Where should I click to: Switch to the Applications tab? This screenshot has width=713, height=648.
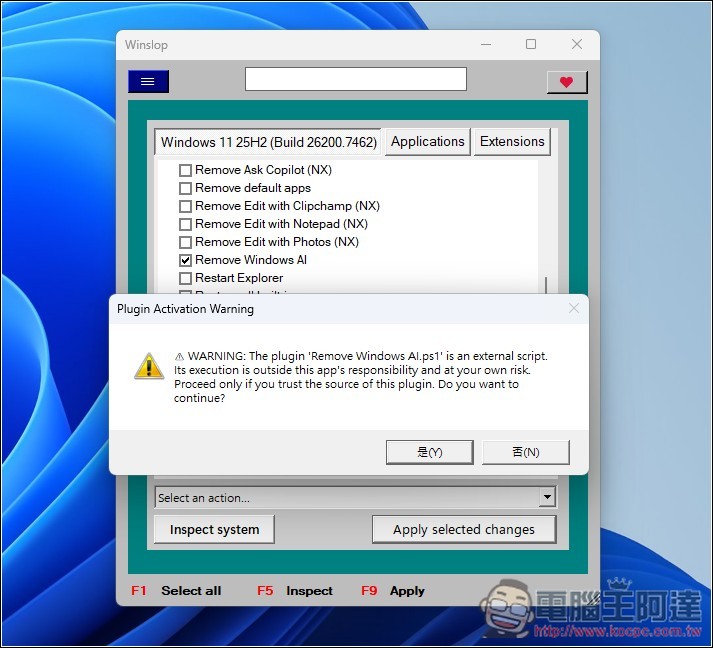[427, 142]
